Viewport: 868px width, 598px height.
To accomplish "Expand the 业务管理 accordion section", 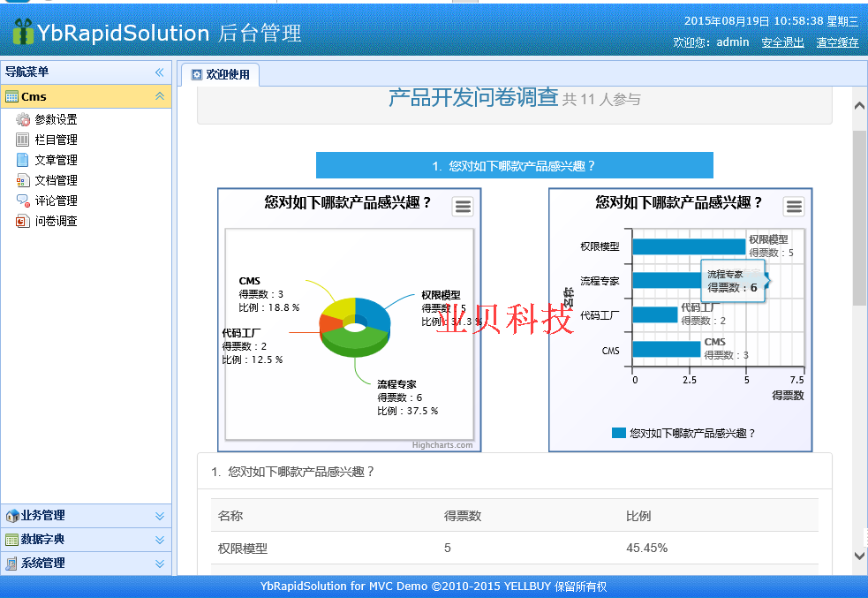I will (160, 516).
